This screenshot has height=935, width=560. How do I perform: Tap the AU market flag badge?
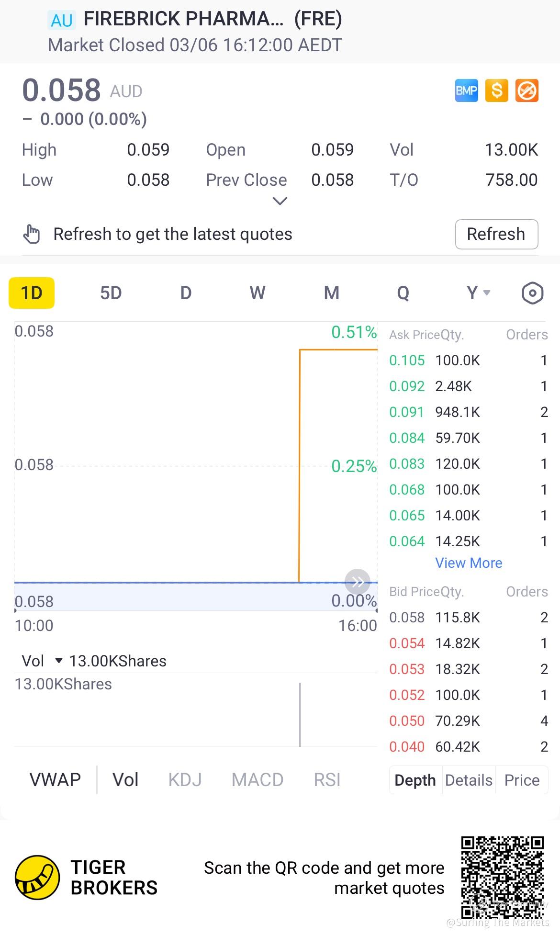click(x=62, y=20)
